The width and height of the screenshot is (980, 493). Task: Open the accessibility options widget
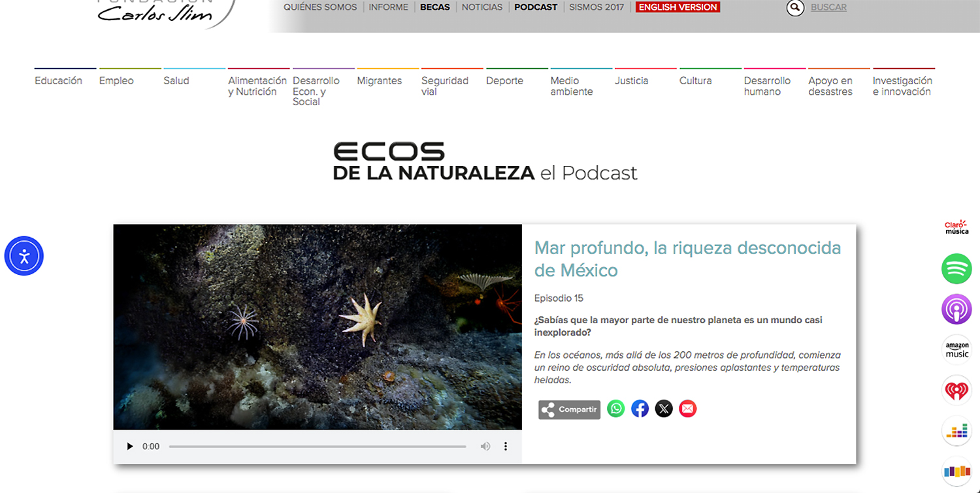[x=24, y=256]
